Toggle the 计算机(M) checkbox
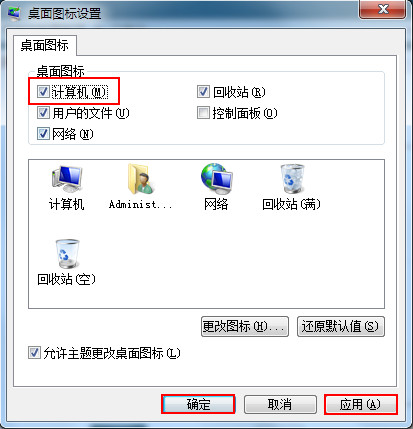Screen dimensions: 413x429 tap(43, 92)
